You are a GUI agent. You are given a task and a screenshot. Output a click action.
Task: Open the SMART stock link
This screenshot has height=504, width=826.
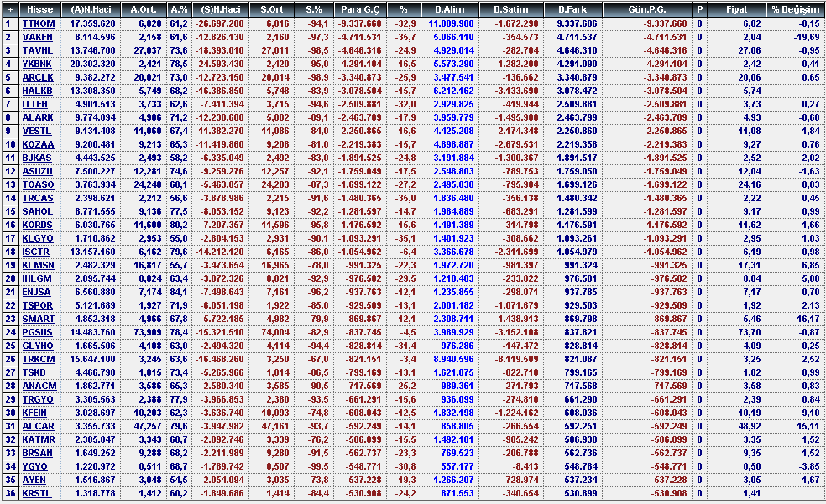coord(39,320)
